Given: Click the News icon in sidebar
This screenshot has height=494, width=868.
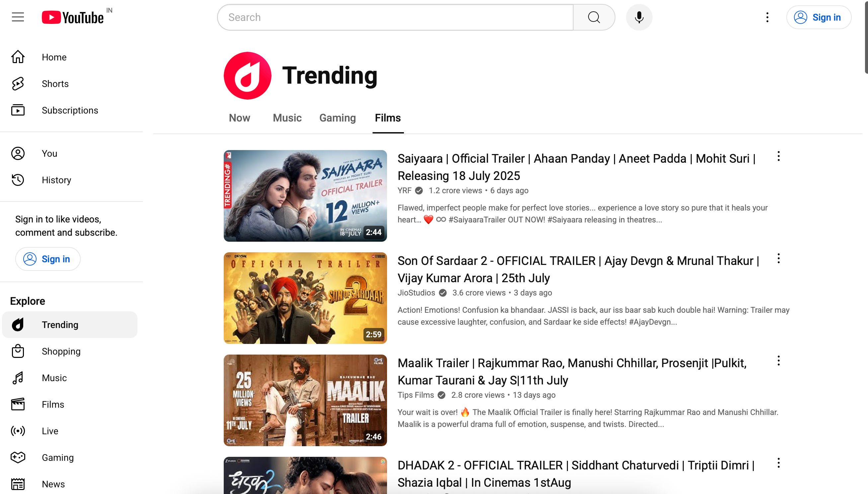Looking at the screenshot, I should tap(18, 484).
